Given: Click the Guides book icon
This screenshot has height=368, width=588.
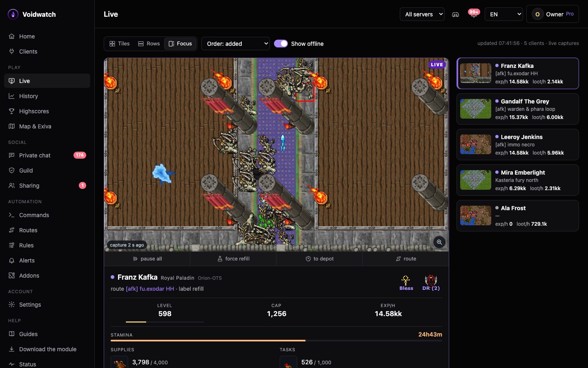Looking at the screenshot, I should pyautogui.click(x=12, y=334).
